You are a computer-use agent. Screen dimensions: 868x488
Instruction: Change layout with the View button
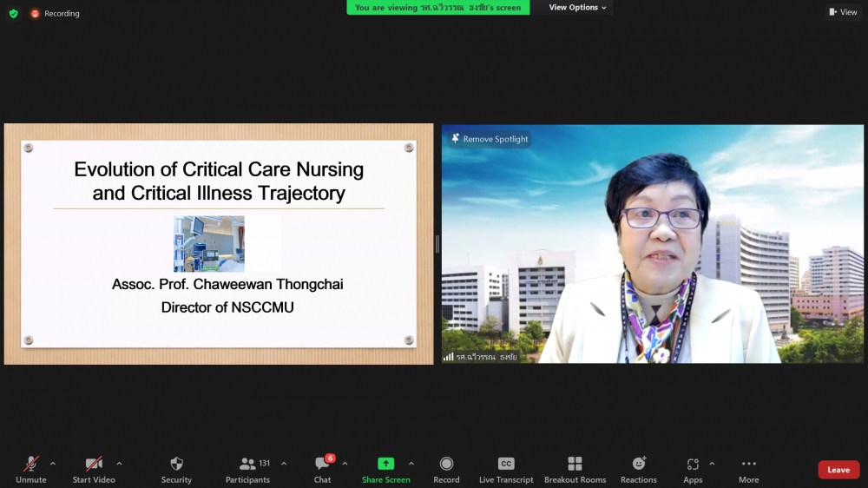pos(843,12)
